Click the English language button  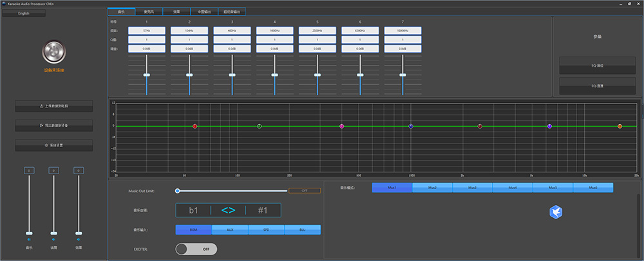click(24, 14)
